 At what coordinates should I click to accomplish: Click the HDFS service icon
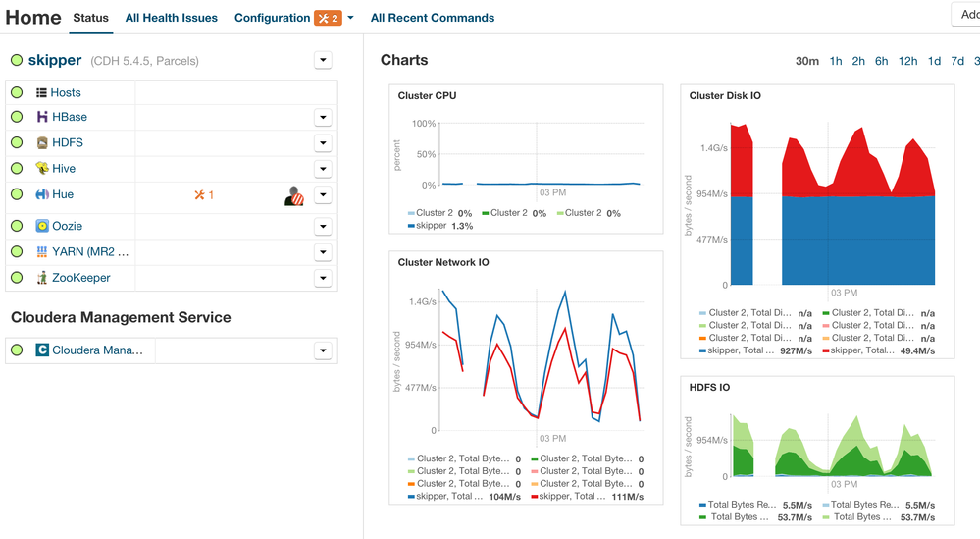42,142
